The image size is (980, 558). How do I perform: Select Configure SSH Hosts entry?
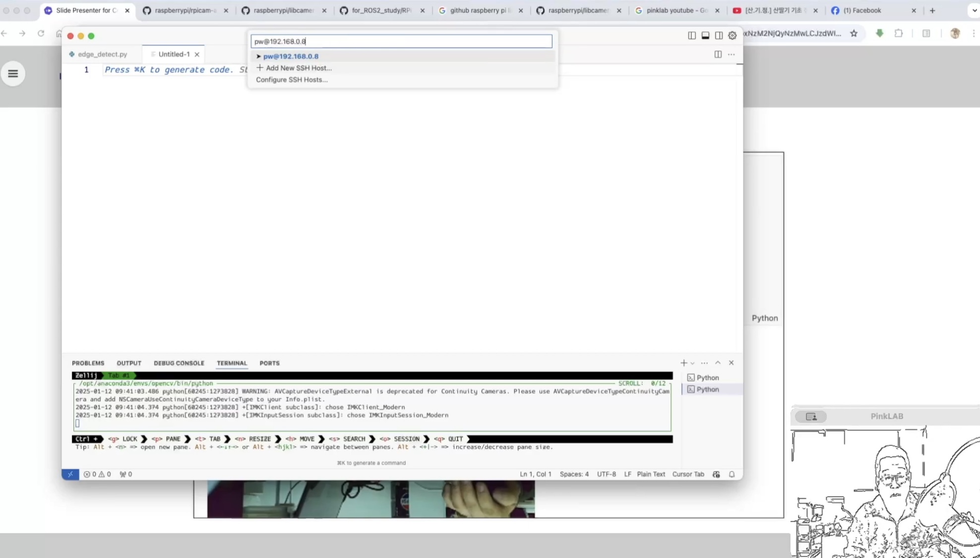(292, 79)
